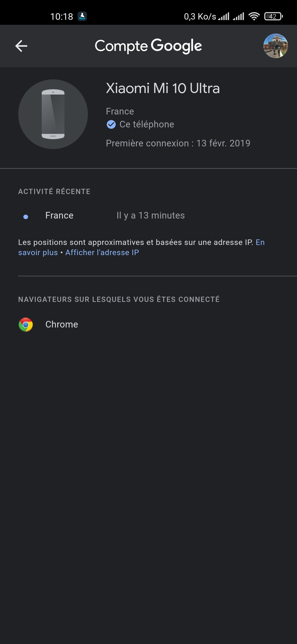Tap "Il y a 13 minutes" timestamp

151,215
